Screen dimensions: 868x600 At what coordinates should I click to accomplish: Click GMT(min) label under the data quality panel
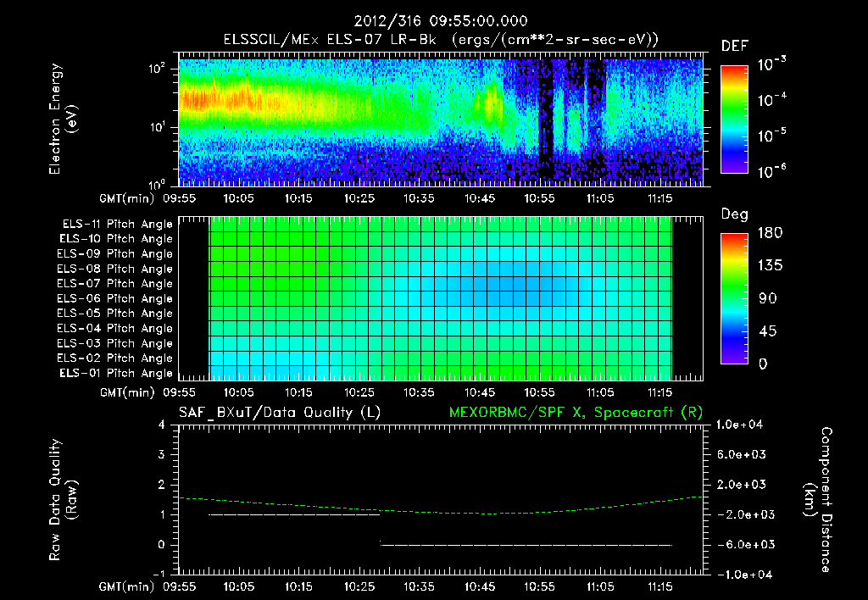127,586
